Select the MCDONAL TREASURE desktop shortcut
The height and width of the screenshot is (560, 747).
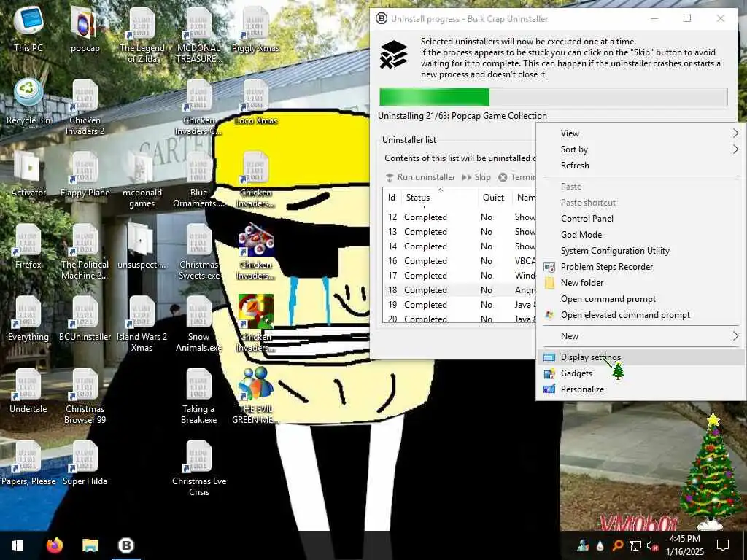198,35
